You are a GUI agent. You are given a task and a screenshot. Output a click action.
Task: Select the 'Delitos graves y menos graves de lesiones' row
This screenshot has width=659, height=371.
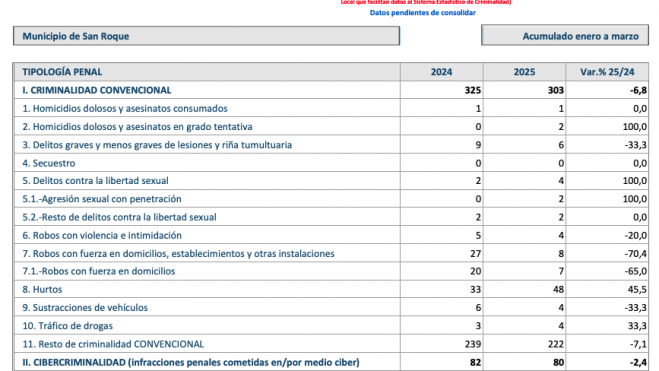(x=331, y=145)
